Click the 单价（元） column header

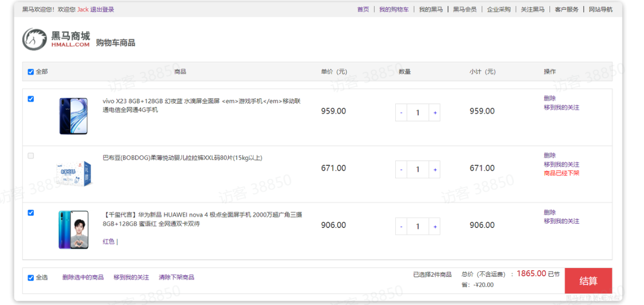click(x=334, y=72)
